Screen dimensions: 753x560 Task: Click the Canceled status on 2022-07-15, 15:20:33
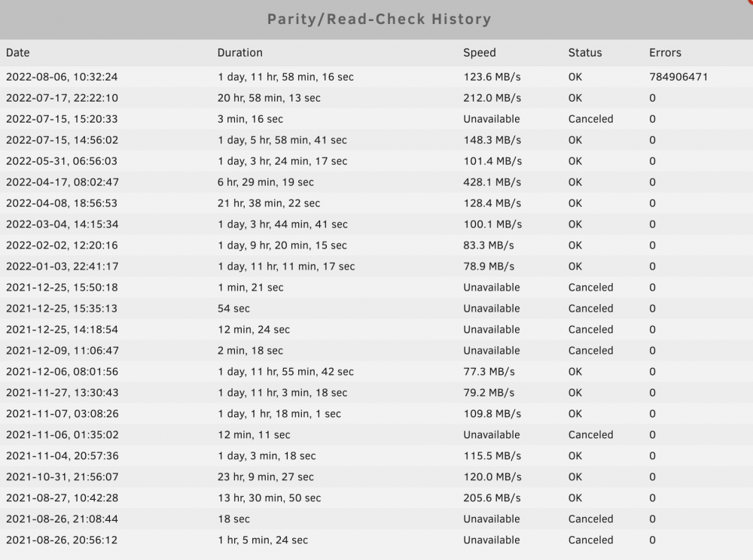[590, 119]
